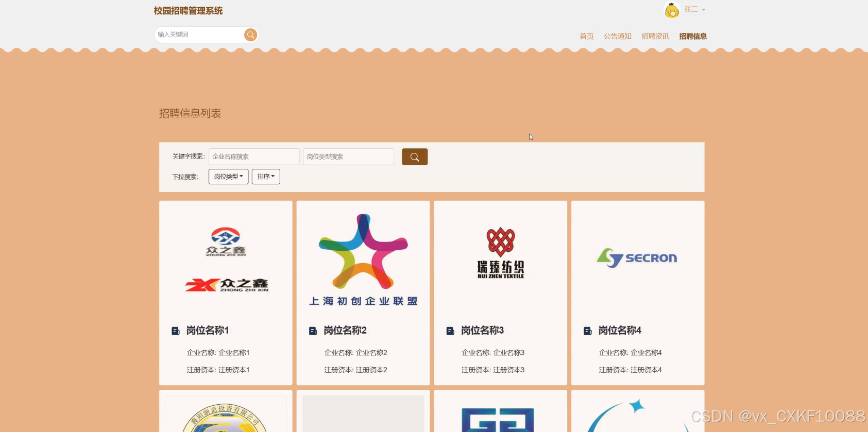This screenshot has height=432, width=868.
Task: Open the 岗位名称1 job title
Action: (x=208, y=331)
